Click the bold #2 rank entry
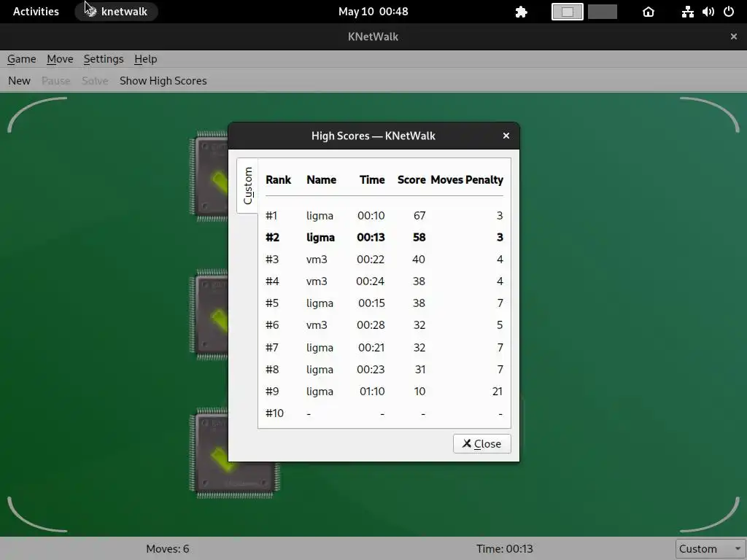 [x=273, y=238]
